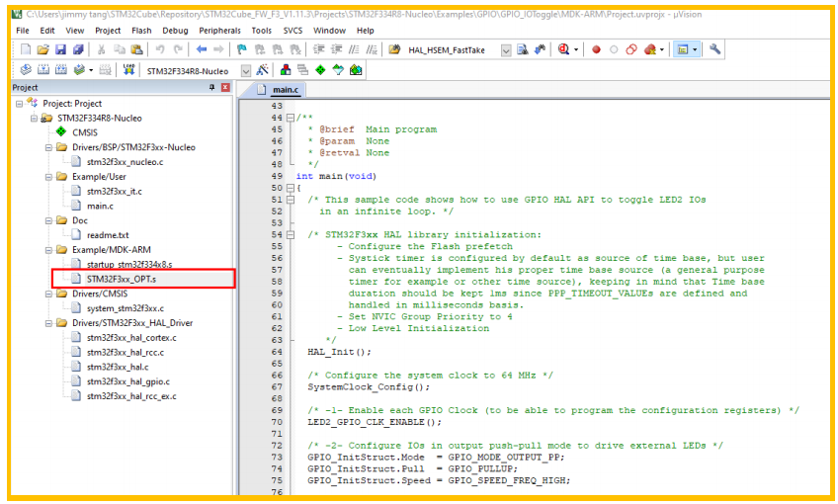Open the STM32F334R8-Nucleo target dropdown

pyautogui.click(x=246, y=70)
